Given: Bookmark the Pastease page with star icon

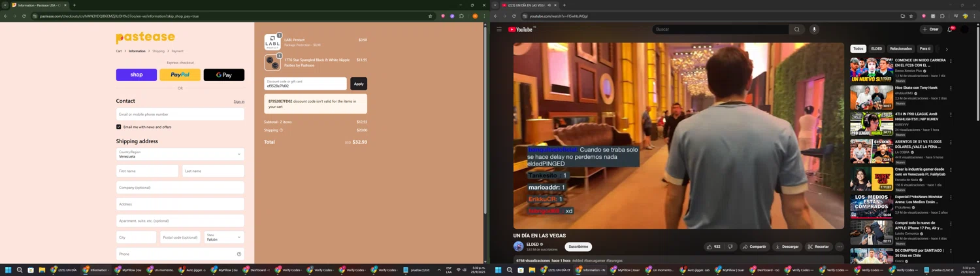Looking at the screenshot, I should tap(430, 16).
